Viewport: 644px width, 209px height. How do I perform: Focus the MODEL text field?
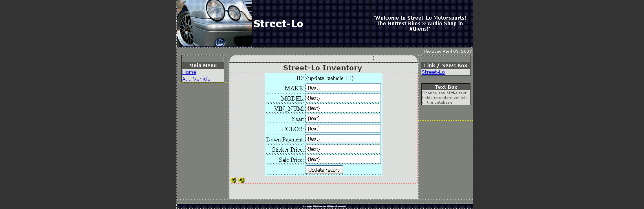pyautogui.click(x=343, y=98)
